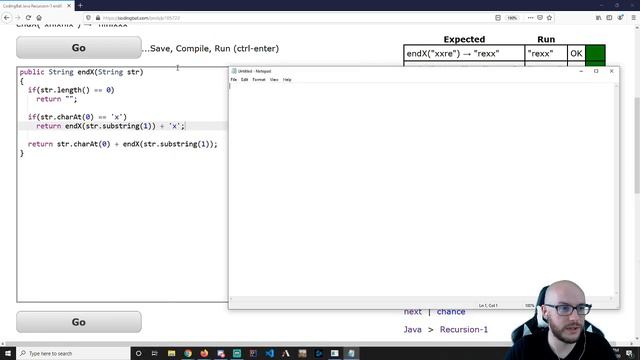The height and width of the screenshot is (360, 640).
Task: Click the endX("xxre") expected cell
Action: click(464, 53)
